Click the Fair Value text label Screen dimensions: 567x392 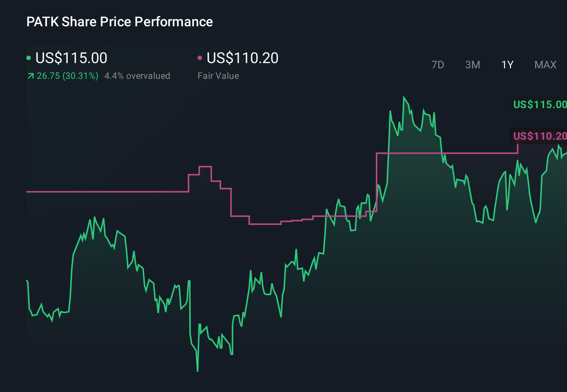pyautogui.click(x=218, y=75)
